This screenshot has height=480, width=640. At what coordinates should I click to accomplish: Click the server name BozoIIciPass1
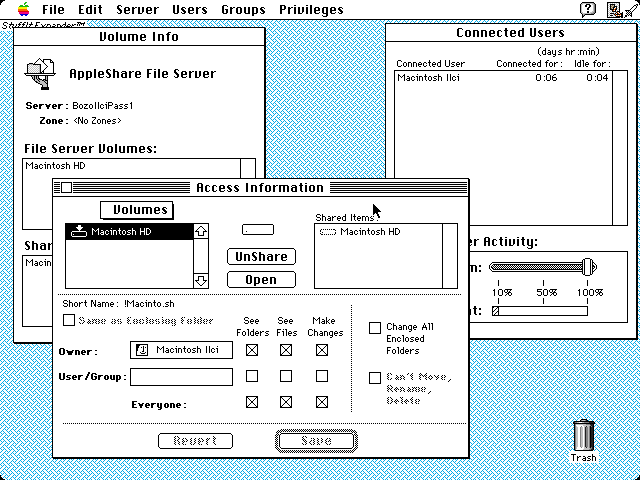pos(103,106)
